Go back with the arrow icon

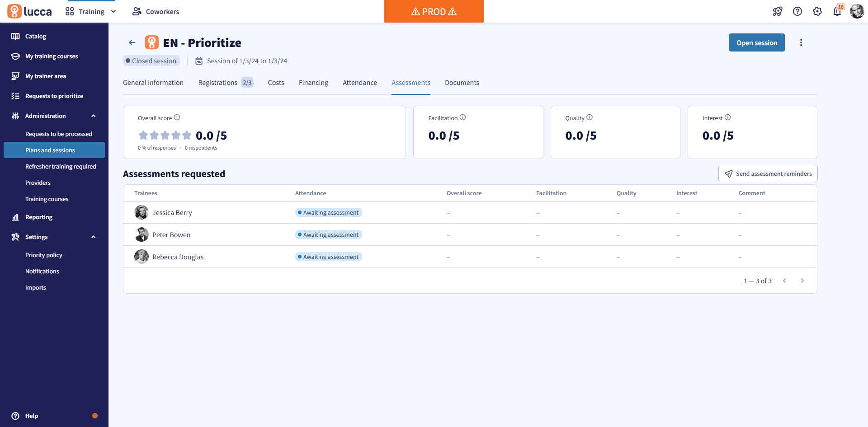[x=132, y=42]
